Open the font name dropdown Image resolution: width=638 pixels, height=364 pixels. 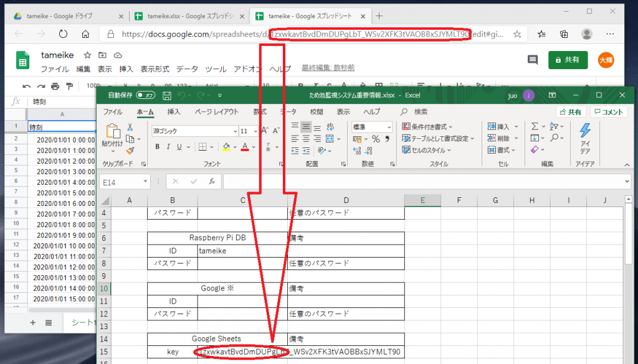235,131
